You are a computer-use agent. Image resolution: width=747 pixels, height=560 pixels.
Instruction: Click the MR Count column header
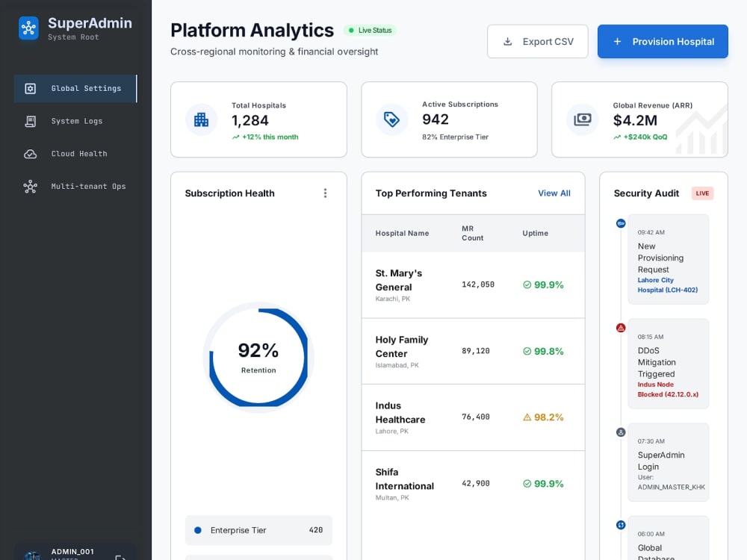473,233
